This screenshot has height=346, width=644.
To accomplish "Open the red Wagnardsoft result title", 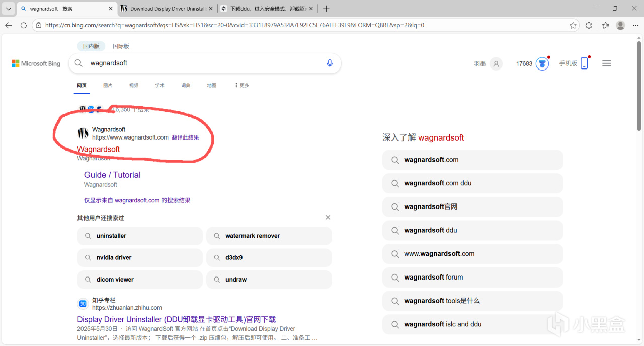I will pyautogui.click(x=99, y=149).
